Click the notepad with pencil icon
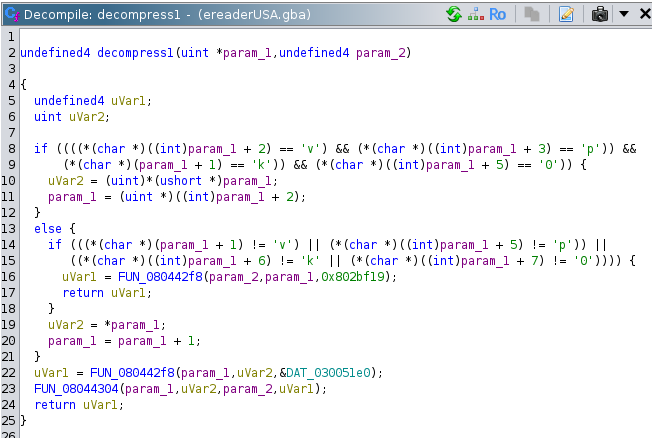The width and height of the screenshot is (652, 438). pos(566,15)
